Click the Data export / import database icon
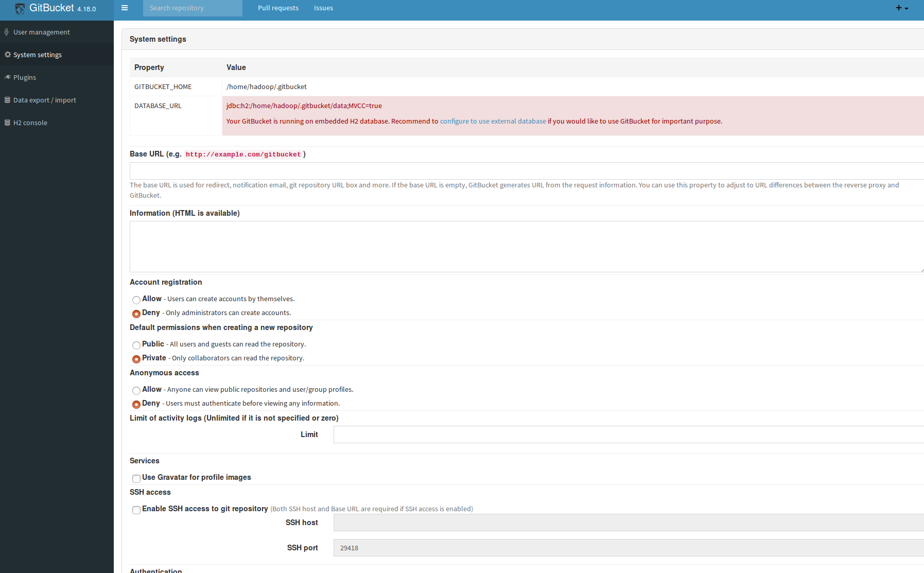The width and height of the screenshot is (924, 573). pyautogui.click(x=8, y=100)
